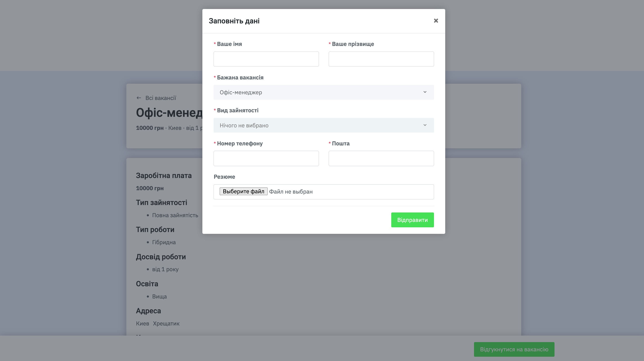The height and width of the screenshot is (361, 644).
Task: Click the Тип роботи heading
Action: [155, 230]
